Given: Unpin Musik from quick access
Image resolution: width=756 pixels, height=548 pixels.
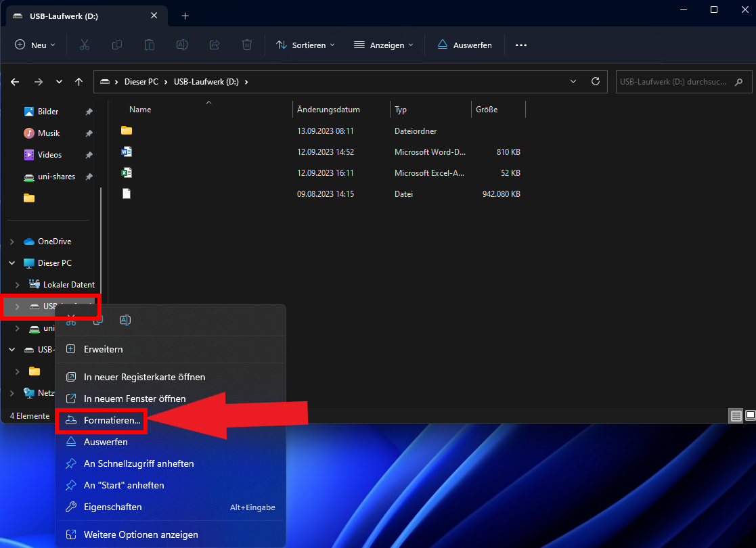Looking at the screenshot, I should (89, 133).
